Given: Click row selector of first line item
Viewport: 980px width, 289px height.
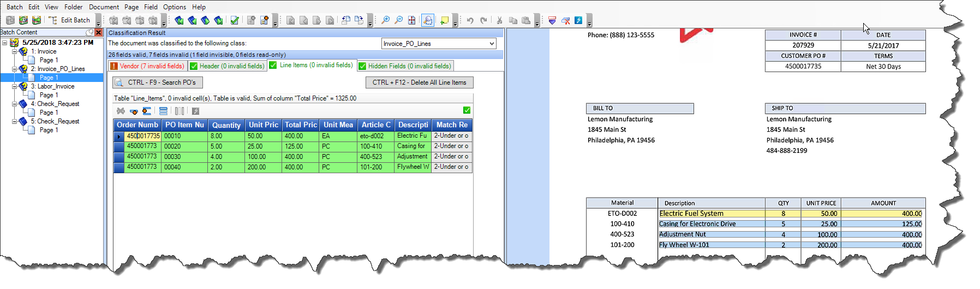Looking at the screenshot, I should pyautogui.click(x=119, y=136).
